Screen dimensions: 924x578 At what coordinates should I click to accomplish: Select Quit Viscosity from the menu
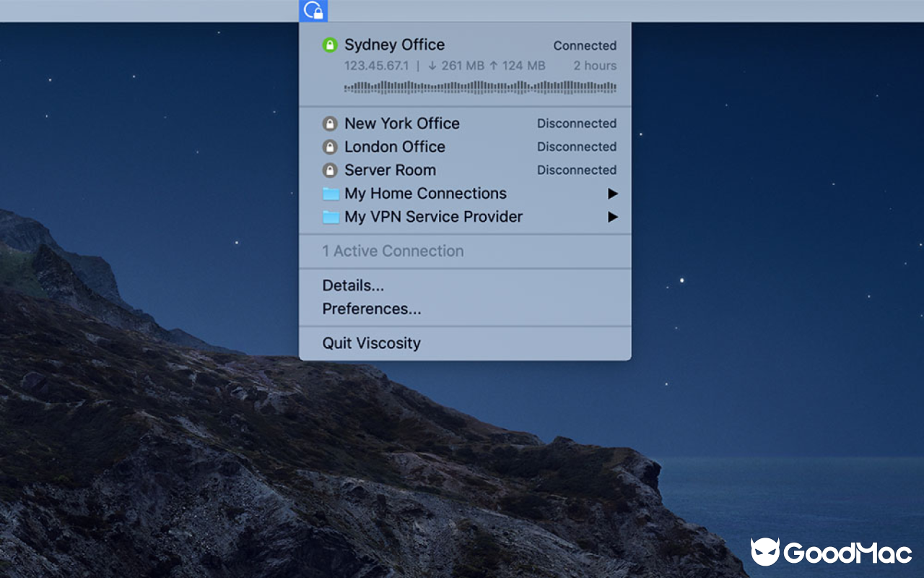click(x=371, y=342)
